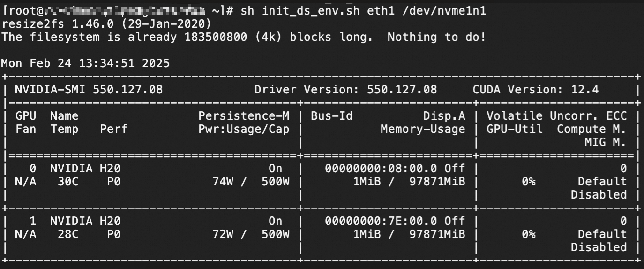The width and height of the screenshot is (644, 269).
Task: Click the CUDA Version: 12.4 text
Action: [x=535, y=89]
